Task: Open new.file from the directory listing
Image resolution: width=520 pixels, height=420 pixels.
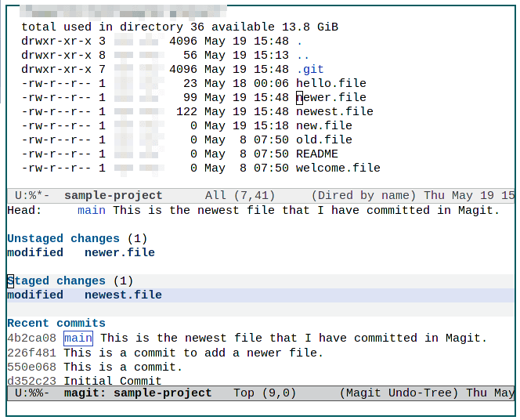Action: [x=323, y=125]
